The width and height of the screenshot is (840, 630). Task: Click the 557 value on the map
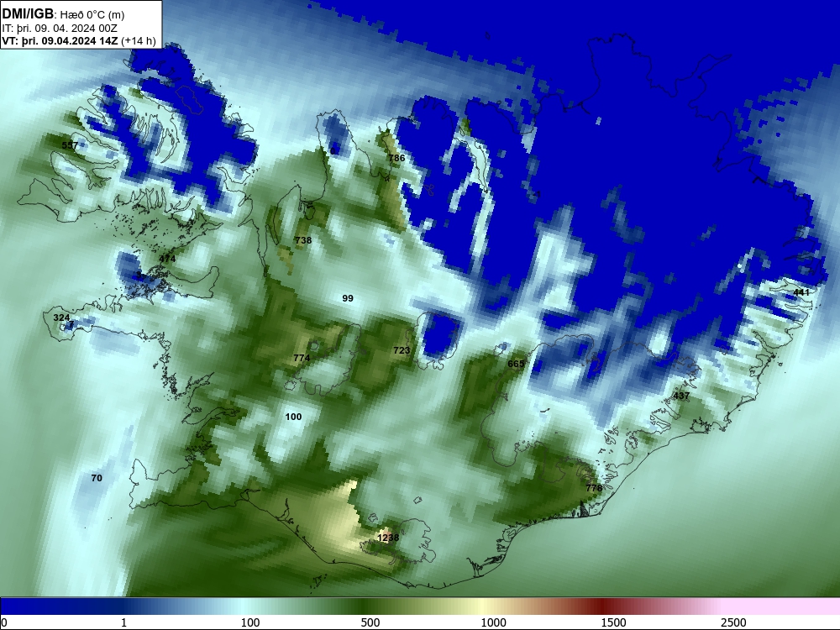[x=70, y=145]
